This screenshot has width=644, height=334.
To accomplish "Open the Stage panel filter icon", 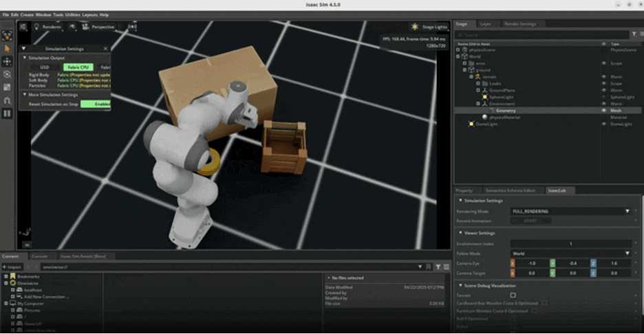I will [x=634, y=34].
